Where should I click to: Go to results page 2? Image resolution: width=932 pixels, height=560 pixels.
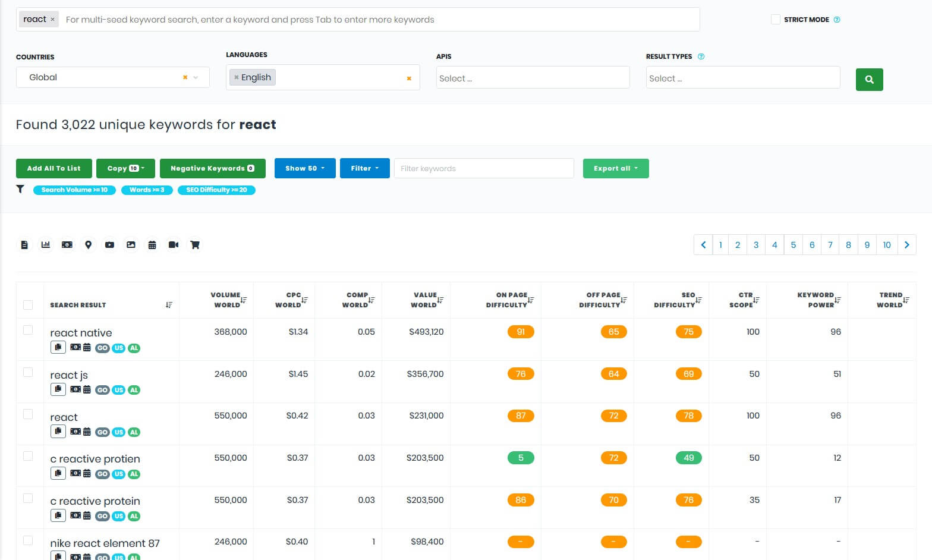pyautogui.click(x=738, y=245)
